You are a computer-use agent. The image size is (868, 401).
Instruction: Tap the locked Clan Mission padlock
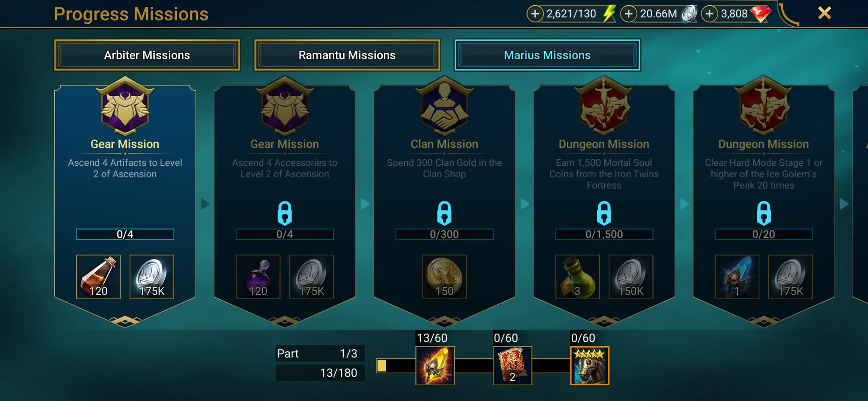click(x=445, y=213)
